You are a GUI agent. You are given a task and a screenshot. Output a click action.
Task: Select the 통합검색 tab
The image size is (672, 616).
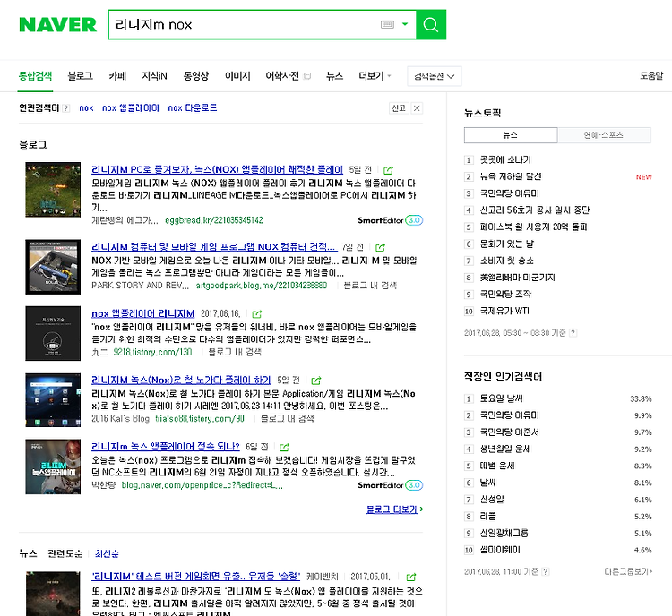click(35, 76)
